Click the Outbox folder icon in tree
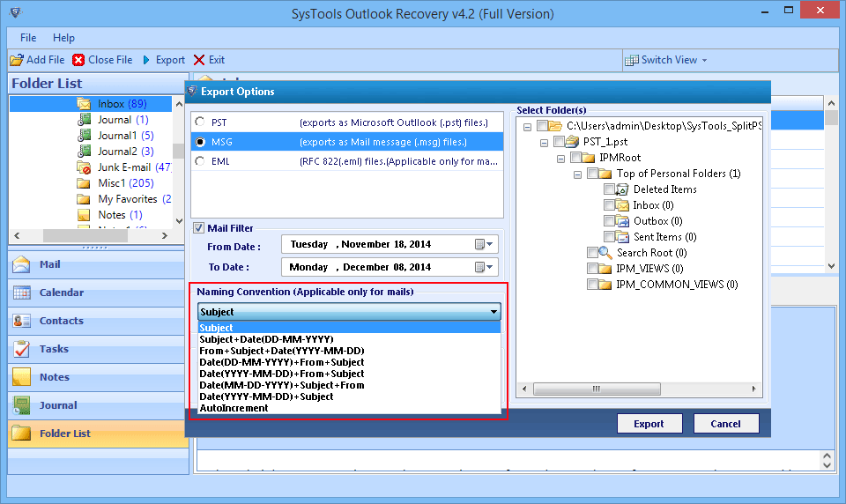Screen dimensions: 846x504 click(x=622, y=221)
